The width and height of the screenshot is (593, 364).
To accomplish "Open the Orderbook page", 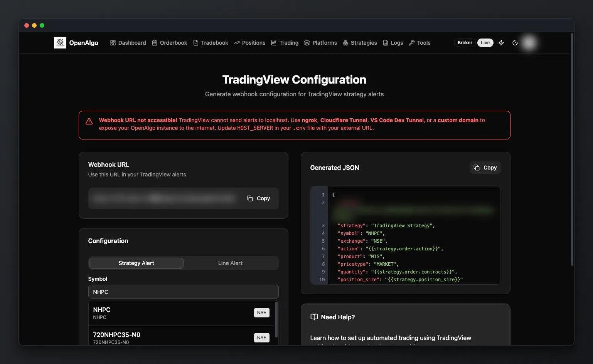I will coord(170,43).
